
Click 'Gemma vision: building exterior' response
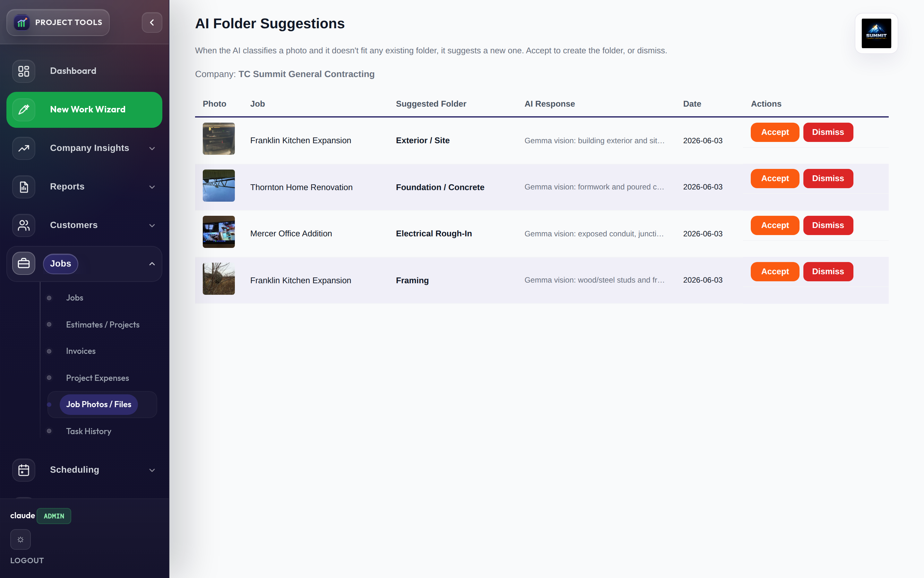pyautogui.click(x=595, y=141)
